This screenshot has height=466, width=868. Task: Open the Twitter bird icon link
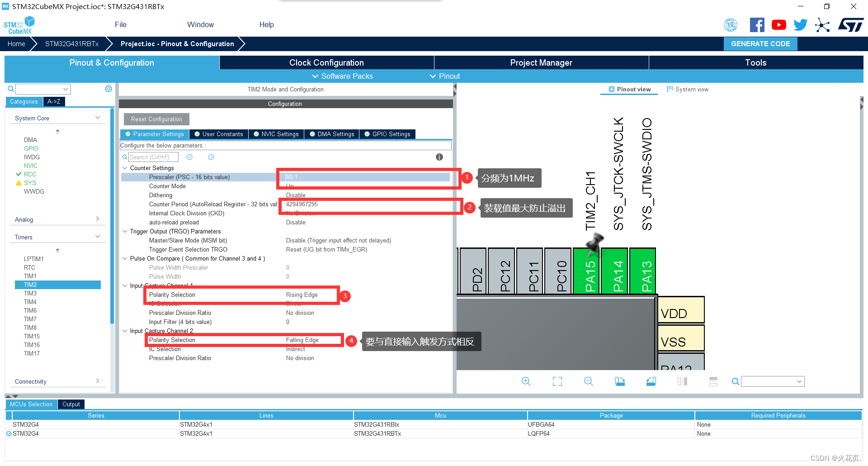[x=800, y=25]
